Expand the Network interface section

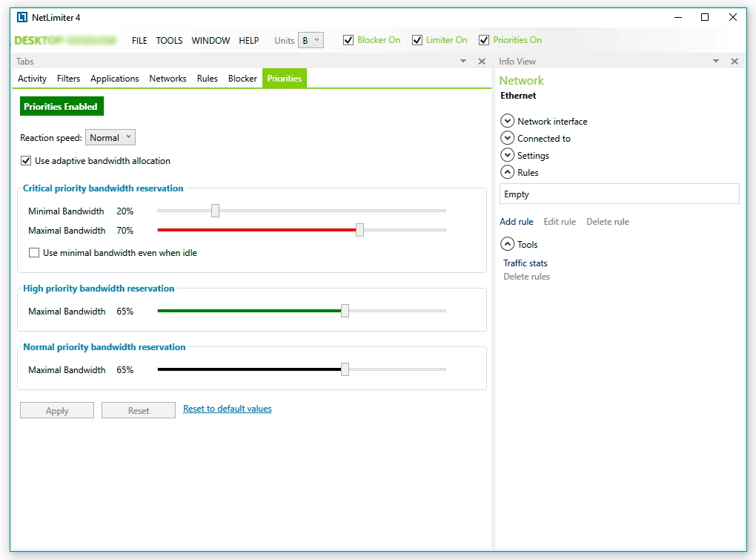pos(507,121)
